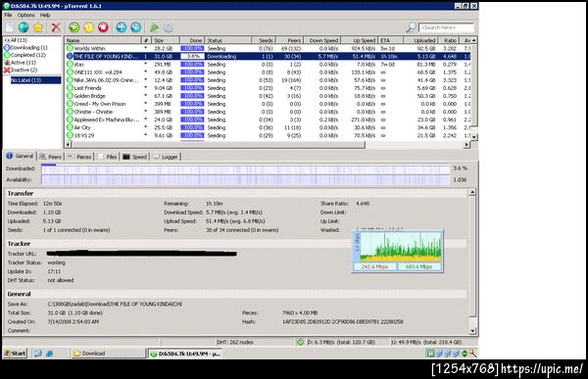
Task: Select THE FILE OF YOUNG KIND torrent
Action: [x=268, y=56]
